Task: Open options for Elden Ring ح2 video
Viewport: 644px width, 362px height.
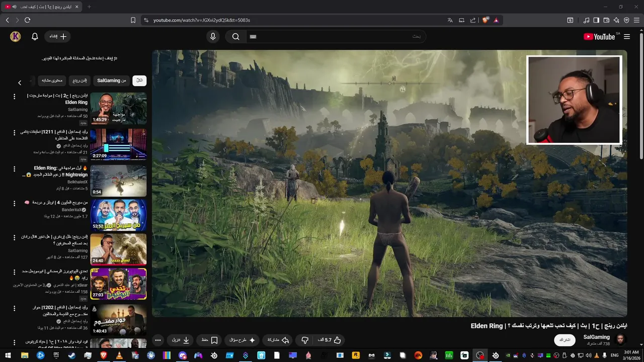Action: pyautogui.click(x=14, y=97)
